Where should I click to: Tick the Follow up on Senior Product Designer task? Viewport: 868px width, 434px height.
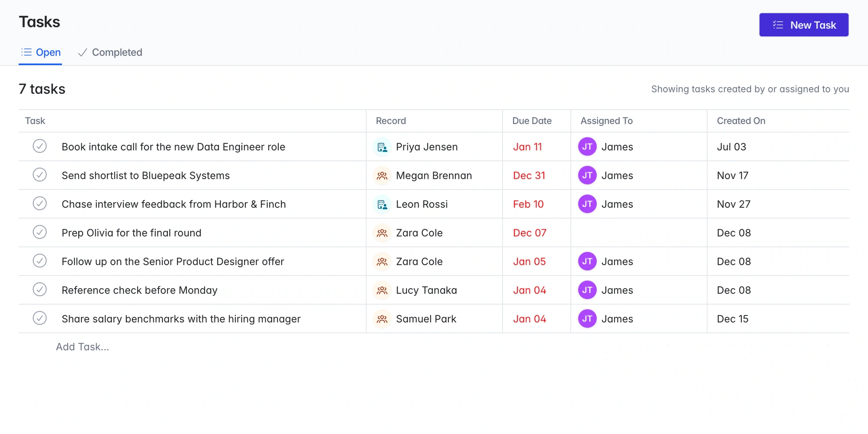click(39, 261)
